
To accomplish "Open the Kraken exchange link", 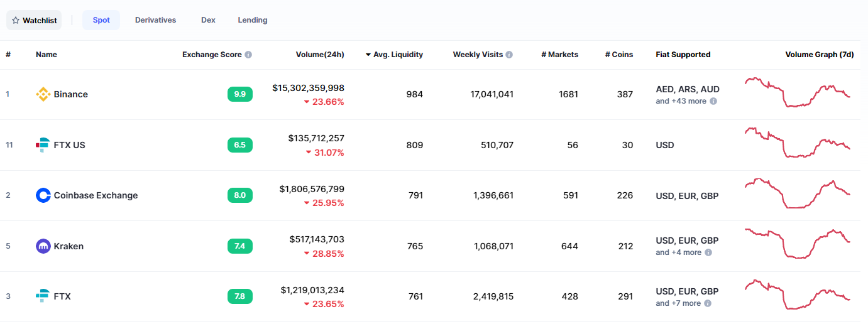I will (69, 246).
